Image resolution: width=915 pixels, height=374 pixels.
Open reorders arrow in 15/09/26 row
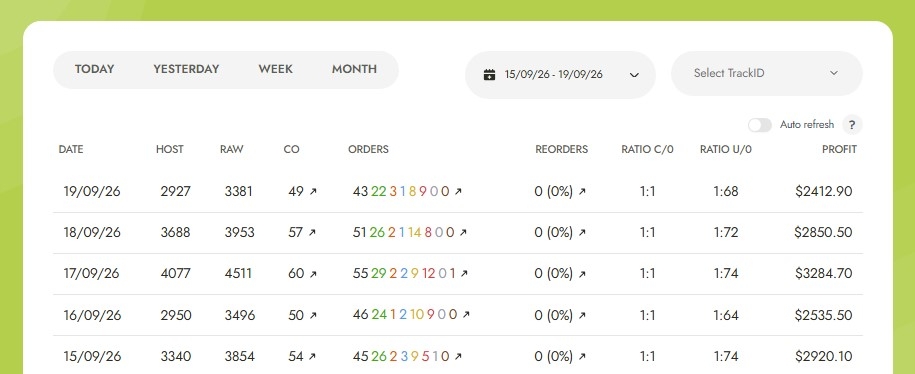pos(582,356)
